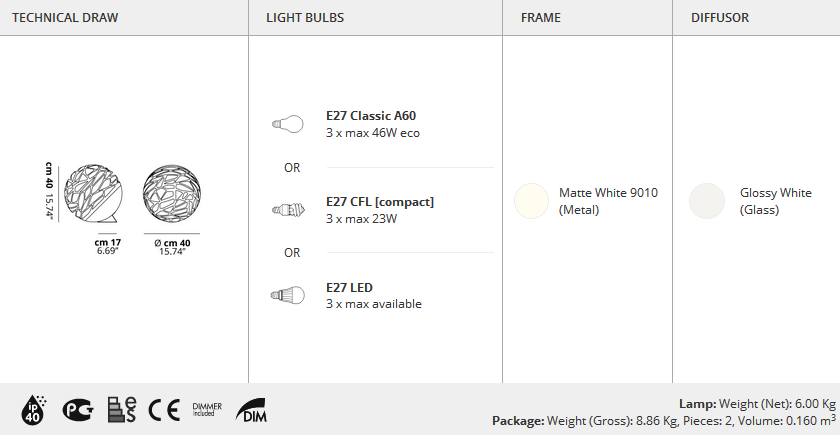Open the side view lamp drawing
Viewport: 840px width, 435px height.
(93, 193)
